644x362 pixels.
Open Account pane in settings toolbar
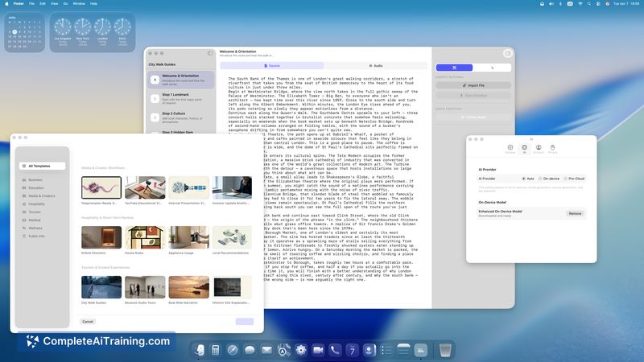click(x=539, y=149)
